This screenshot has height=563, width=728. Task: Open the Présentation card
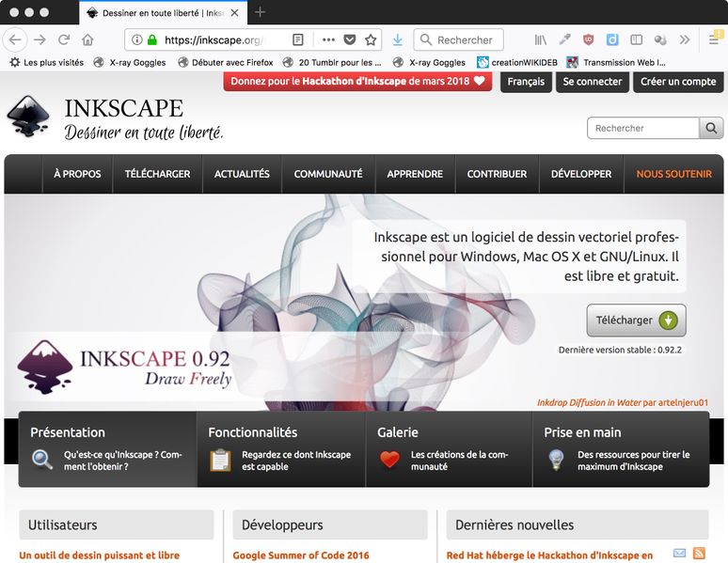point(108,449)
